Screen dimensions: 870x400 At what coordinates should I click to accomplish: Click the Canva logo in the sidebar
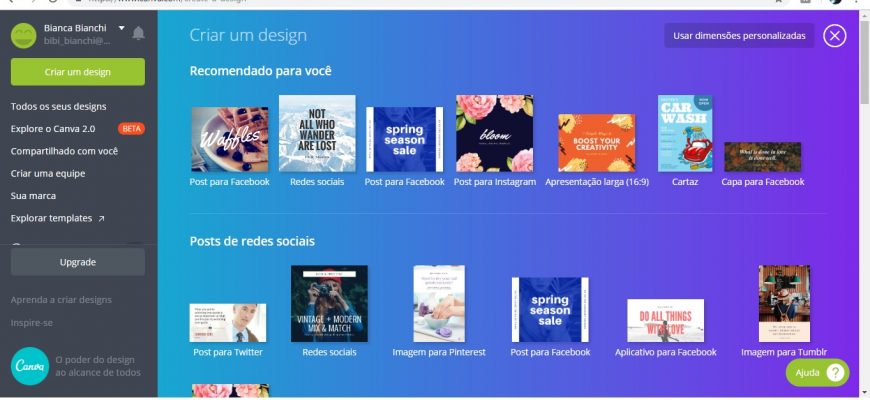coord(30,366)
